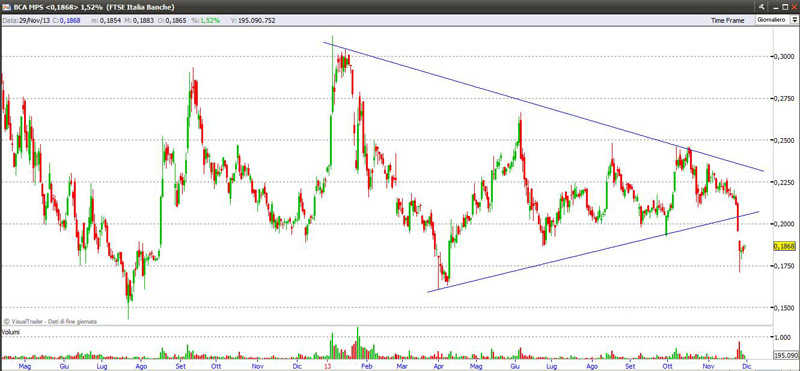
Task: Click the close value C: 0,1868
Action: (x=66, y=20)
